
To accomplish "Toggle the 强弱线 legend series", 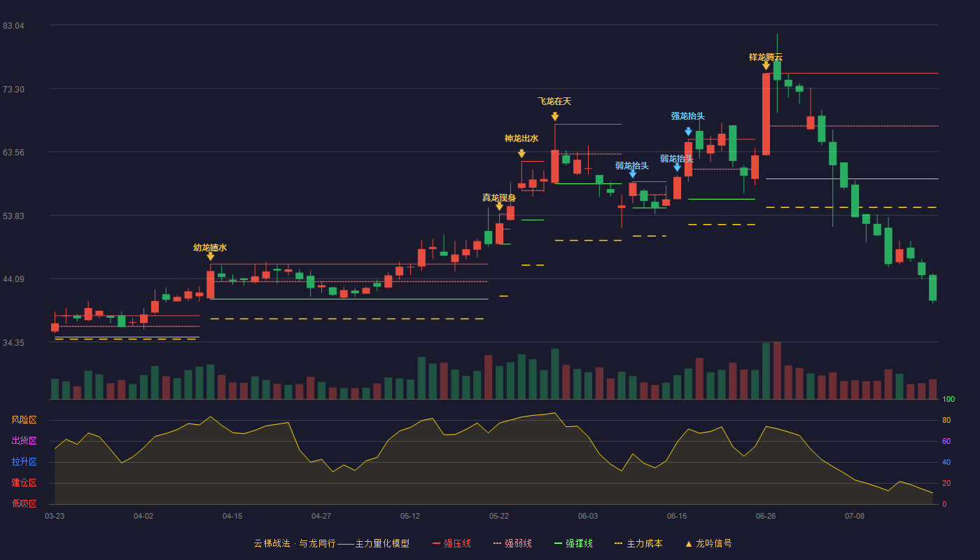I will tap(512, 543).
